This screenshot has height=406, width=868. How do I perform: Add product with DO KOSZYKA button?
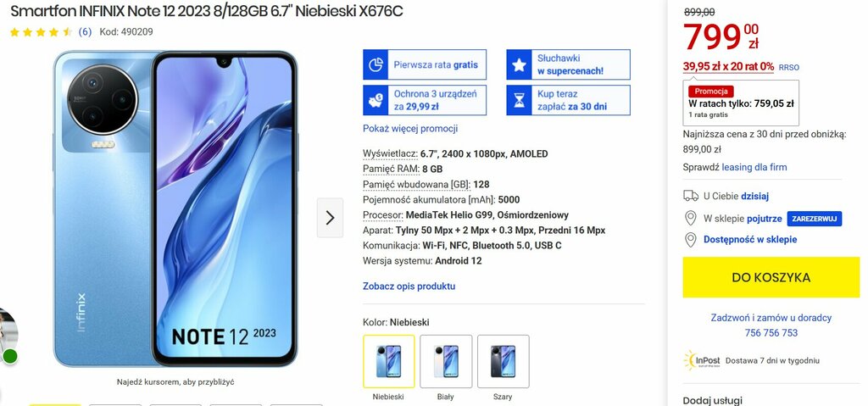pos(771,277)
